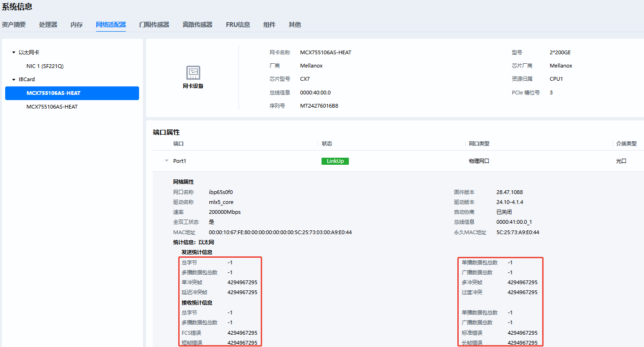This screenshot has width=644, height=347.
Task: Open the 其他 tab
Action: tap(295, 25)
